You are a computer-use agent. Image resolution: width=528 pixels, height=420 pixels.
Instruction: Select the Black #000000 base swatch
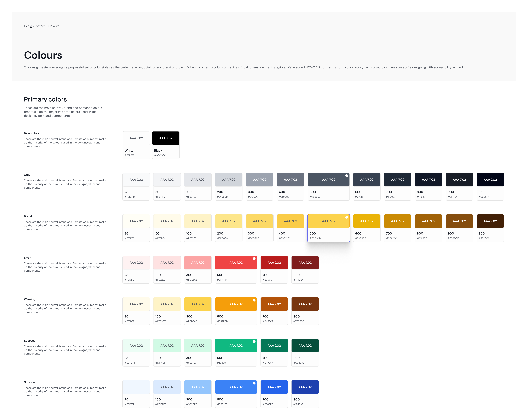166,145
